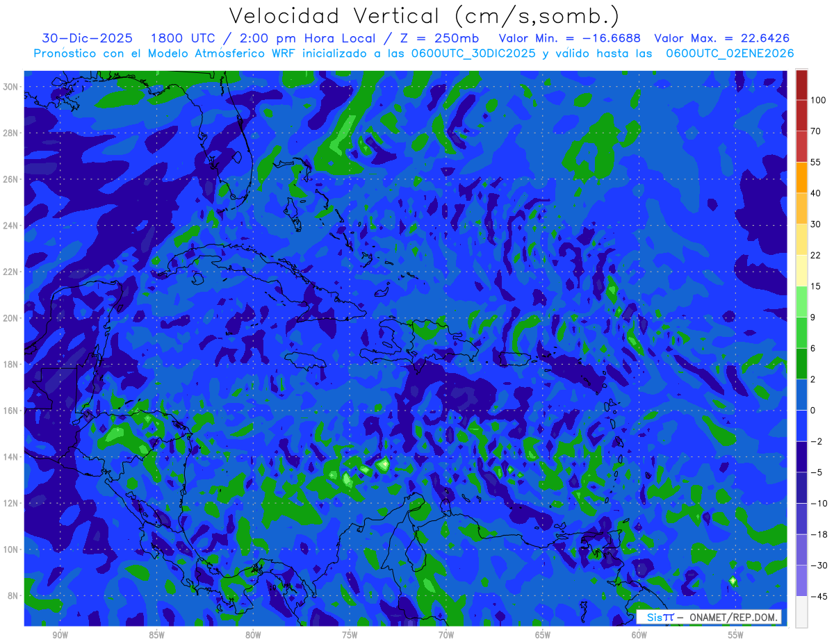Click the colorbar value label -18
This screenshot has height=644, width=834.
coord(818,534)
